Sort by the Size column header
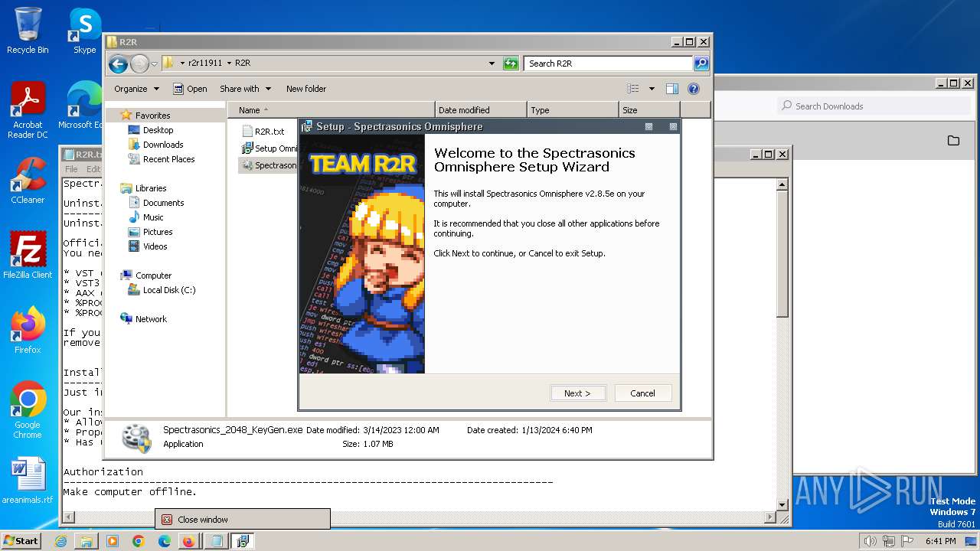The image size is (980, 551). 648,110
